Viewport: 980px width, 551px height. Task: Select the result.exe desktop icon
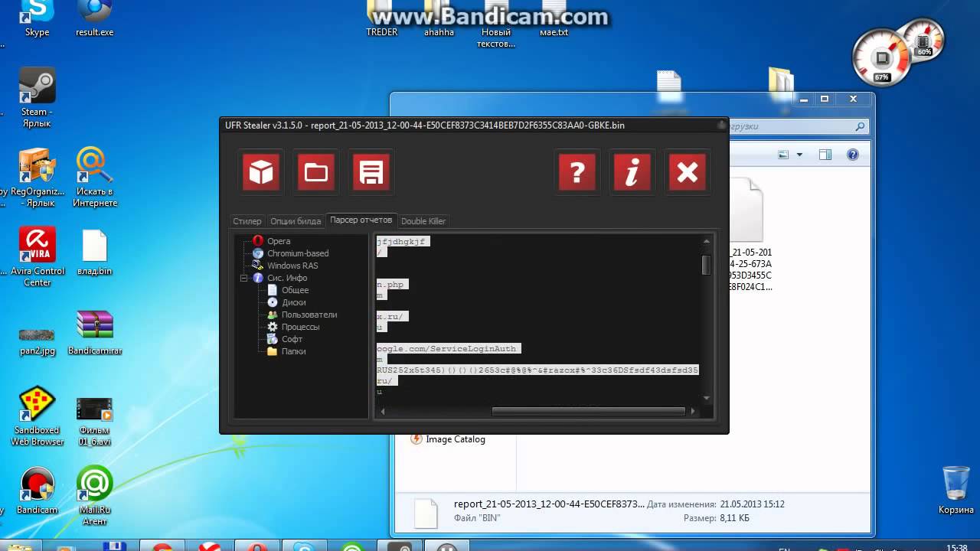pos(95,19)
